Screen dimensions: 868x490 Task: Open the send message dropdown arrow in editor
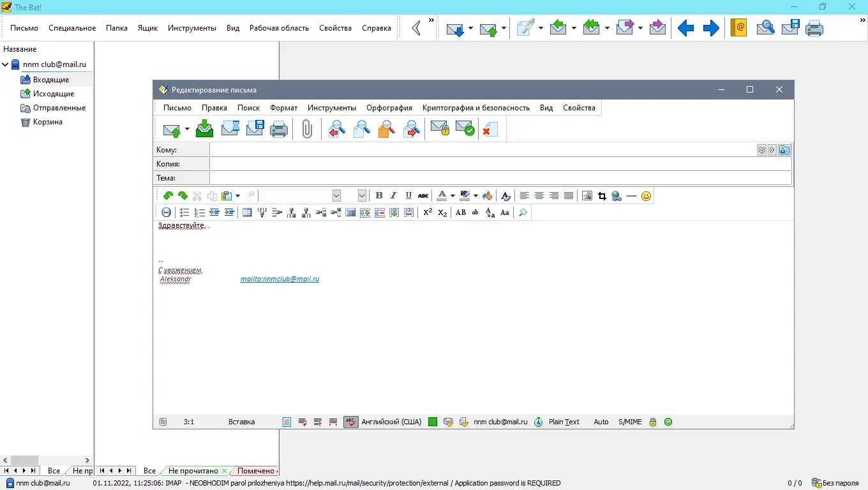[187, 130]
